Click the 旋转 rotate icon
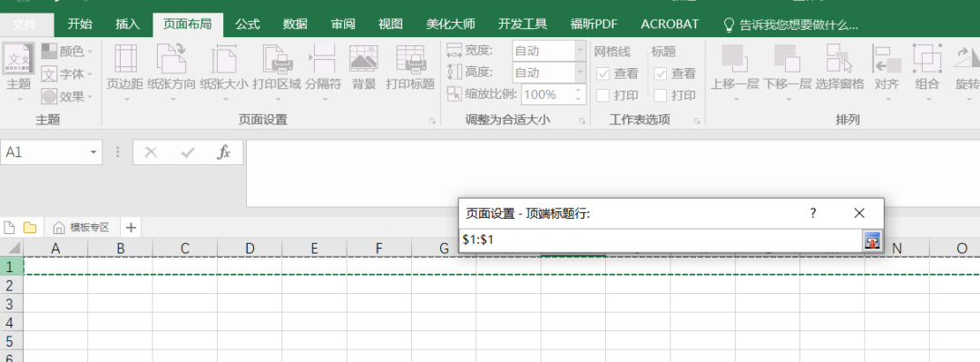This screenshot has height=362, width=980. [x=967, y=58]
